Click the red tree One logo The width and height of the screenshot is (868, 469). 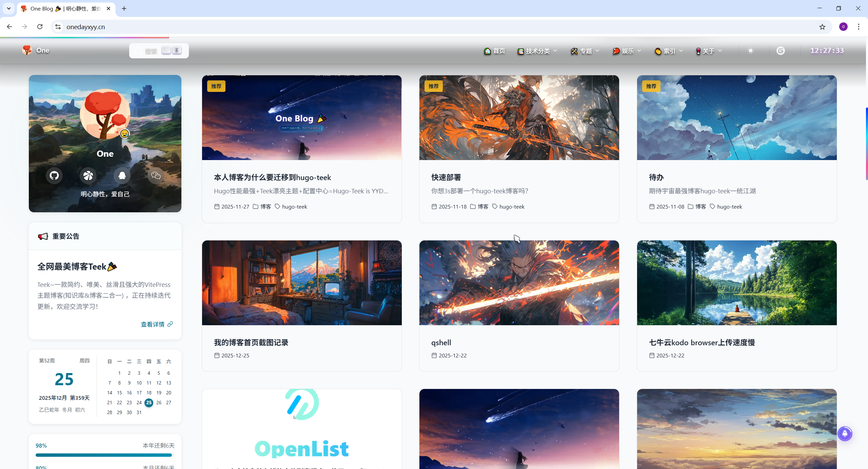point(27,50)
